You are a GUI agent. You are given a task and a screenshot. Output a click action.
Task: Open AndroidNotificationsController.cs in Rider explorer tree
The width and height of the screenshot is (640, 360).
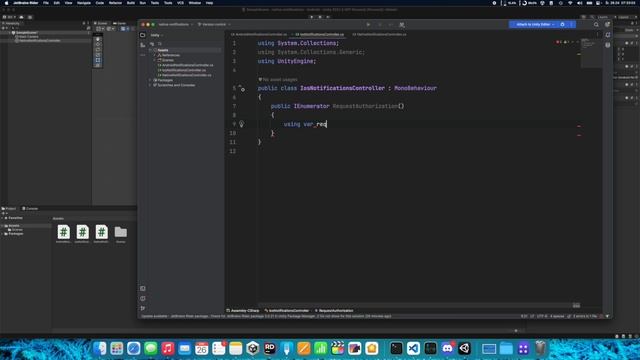[x=185, y=65]
